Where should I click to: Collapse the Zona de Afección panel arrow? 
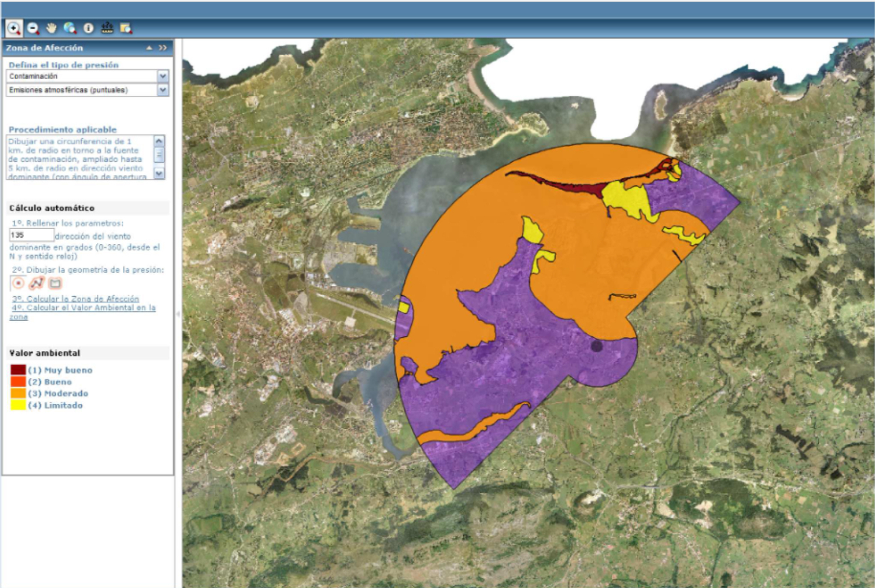tap(149, 48)
